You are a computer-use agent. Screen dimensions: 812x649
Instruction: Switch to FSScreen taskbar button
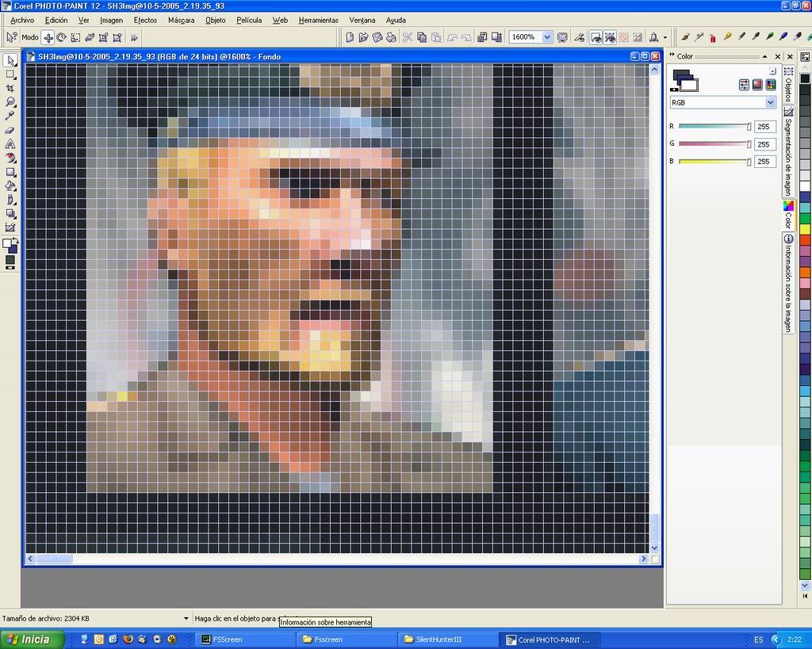point(246,639)
